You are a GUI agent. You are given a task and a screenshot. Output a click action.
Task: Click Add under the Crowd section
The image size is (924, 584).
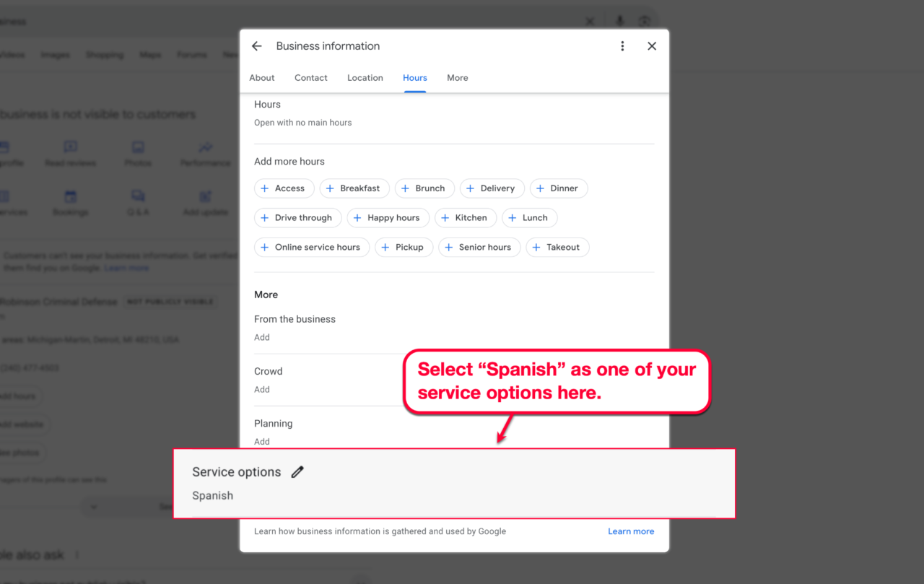click(262, 389)
